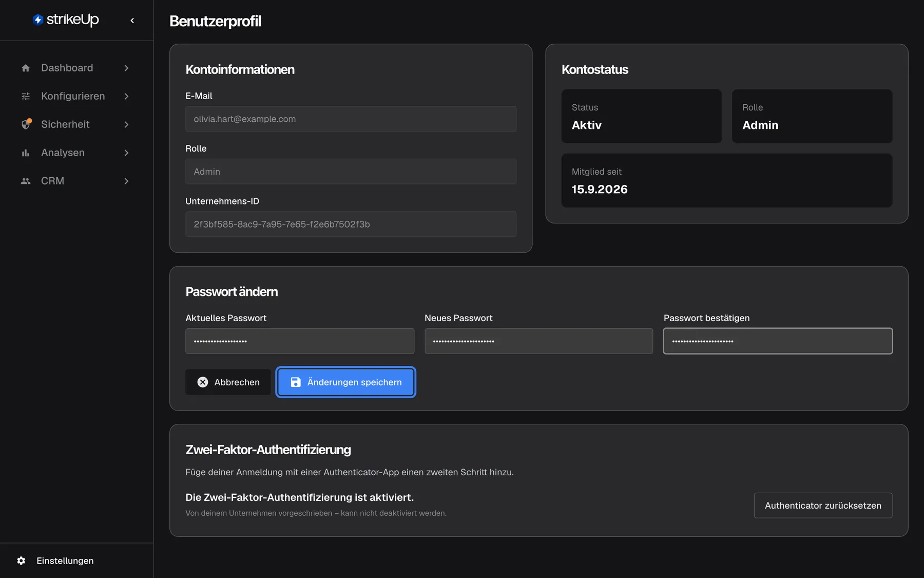Click the Aktuelles Passwort label

click(x=226, y=318)
